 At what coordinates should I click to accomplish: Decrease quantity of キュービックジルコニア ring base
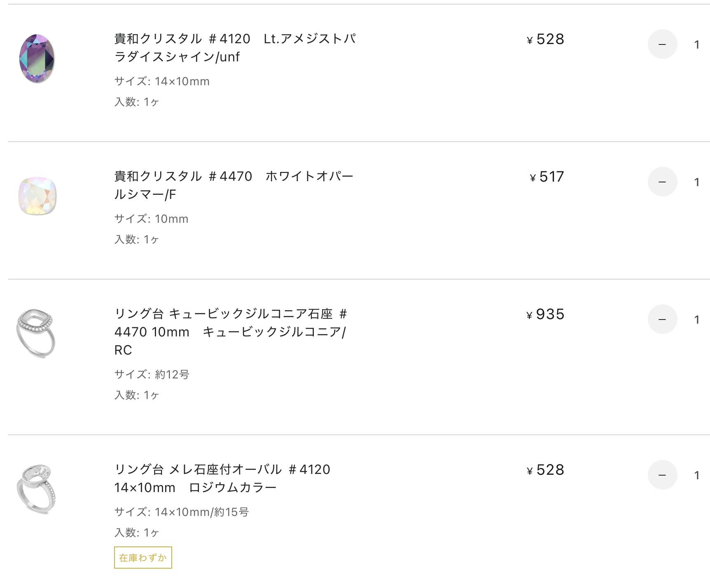(x=662, y=319)
